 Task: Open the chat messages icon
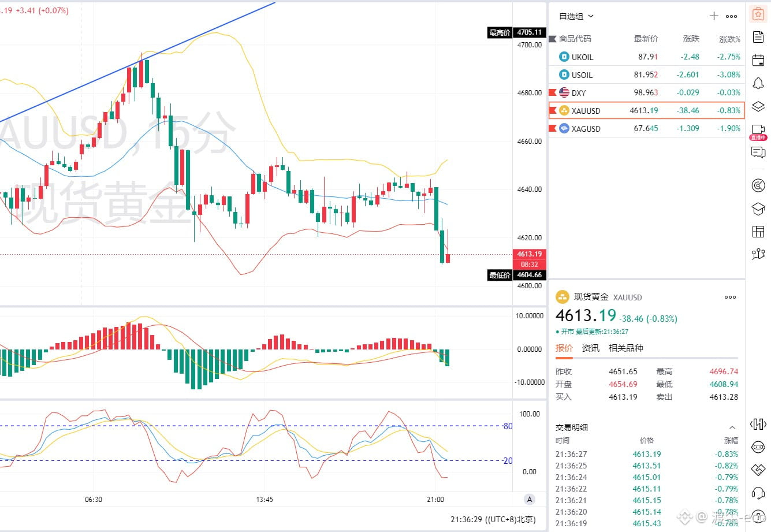pos(758,153)
